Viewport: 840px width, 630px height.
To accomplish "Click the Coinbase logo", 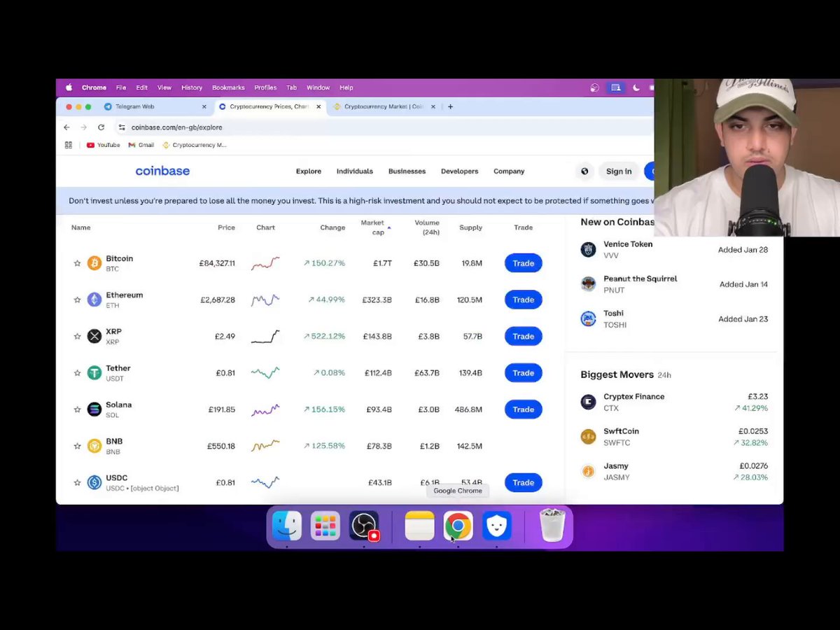I will tap(162, 171).
